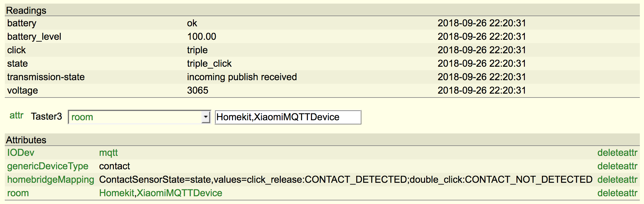
Task: Click the room attribute name link
Action: [18, 193]
